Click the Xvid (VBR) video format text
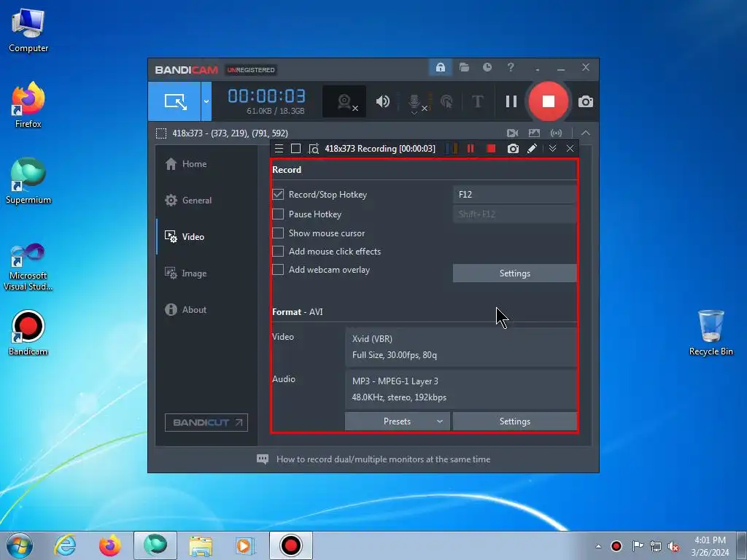 (372, 339)
